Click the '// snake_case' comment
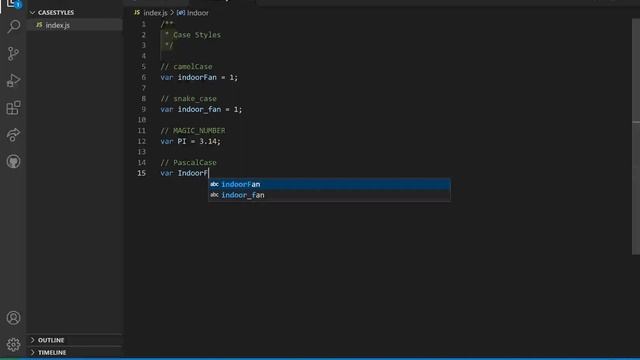This screenshot has width=640, height=360. pos(188,98)
